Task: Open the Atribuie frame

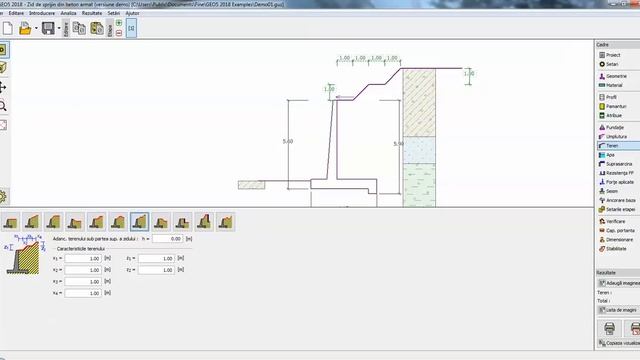Action: coord(618,116)
